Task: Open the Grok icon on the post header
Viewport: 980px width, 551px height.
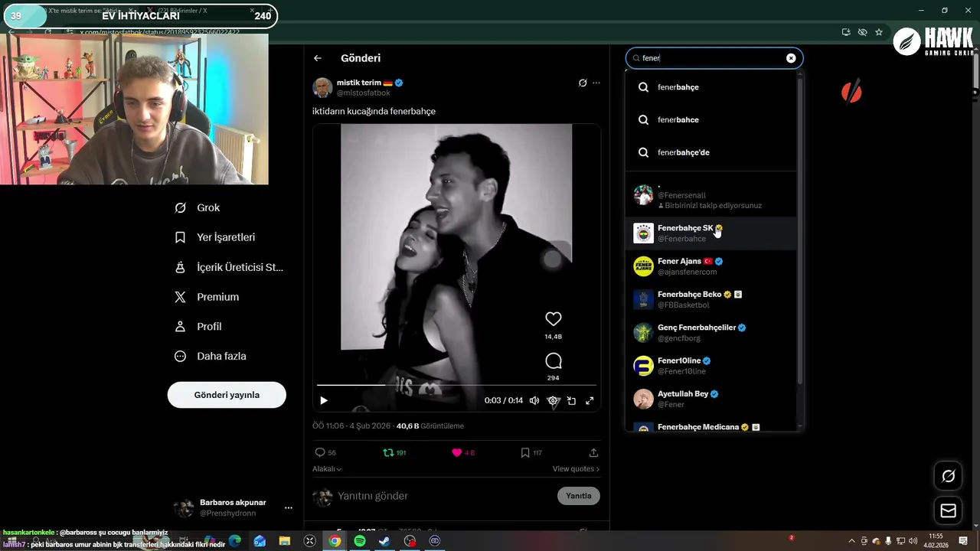Action: click(x=583, y=83)
